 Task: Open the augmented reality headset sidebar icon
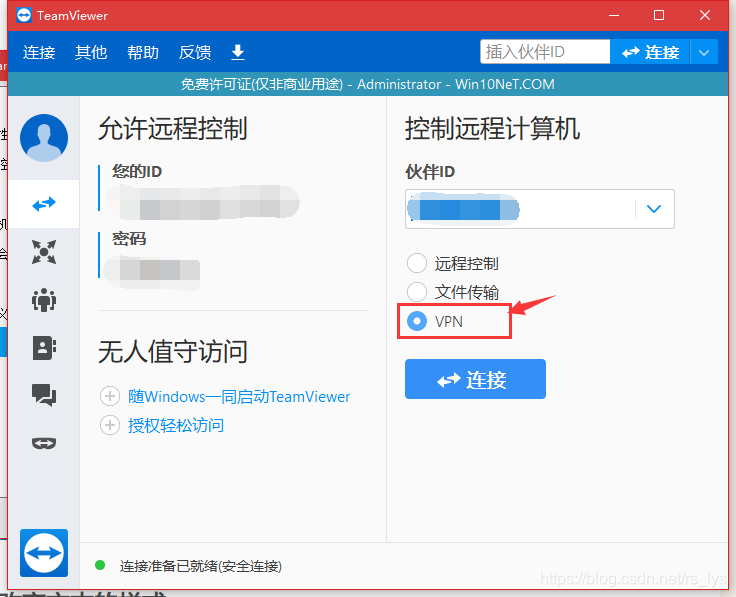tap(44, 443)
